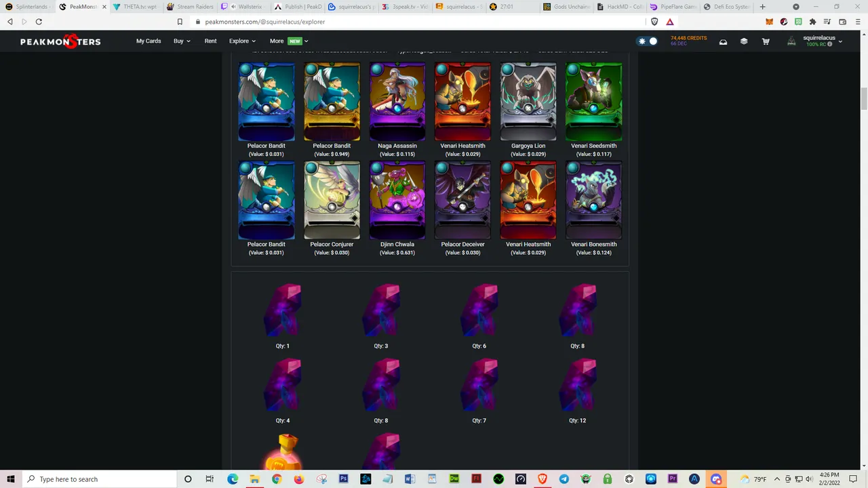Click the page vertical scrollbar thumb
The image size is (868, 488).
click(x=863, y=98)
